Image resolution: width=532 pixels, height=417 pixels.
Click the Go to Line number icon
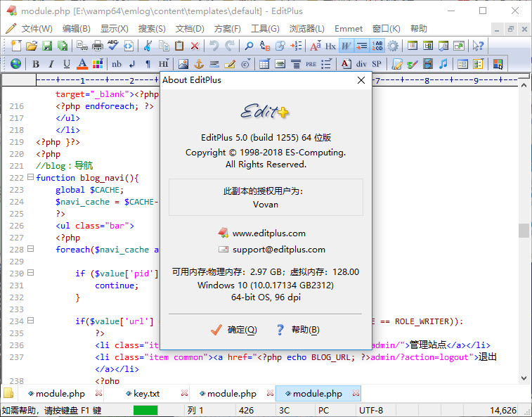point(296,46)
